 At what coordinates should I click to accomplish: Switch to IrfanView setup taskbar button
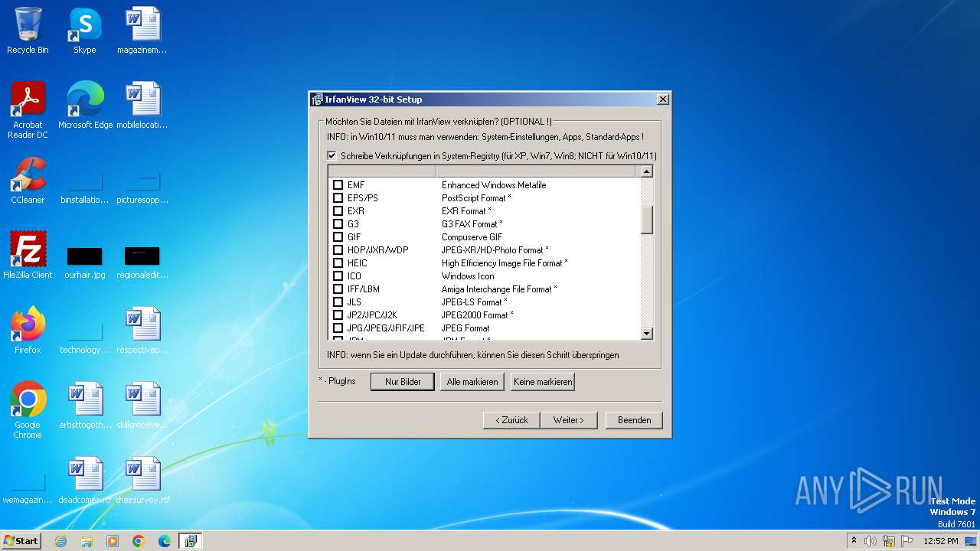pos(191,541)
